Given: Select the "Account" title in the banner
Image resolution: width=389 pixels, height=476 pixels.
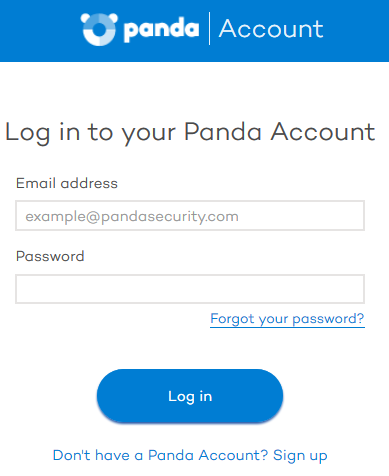Looking at the screenshot, I should 271,29.
